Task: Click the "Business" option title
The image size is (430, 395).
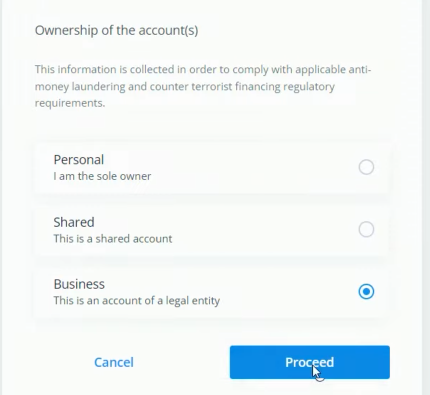Action: [x=79, y=284]
